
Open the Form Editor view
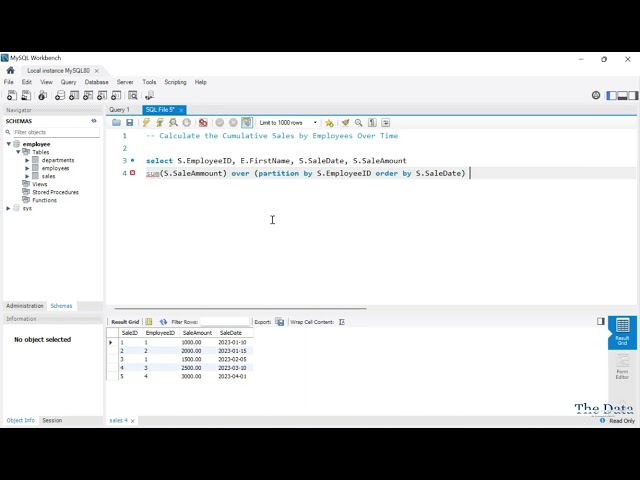tap(622, 367)
